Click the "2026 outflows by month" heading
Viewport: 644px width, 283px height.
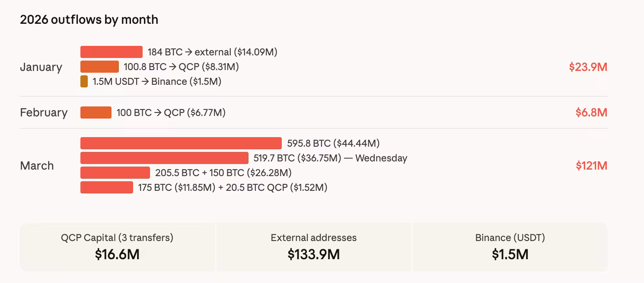[89, 19]
